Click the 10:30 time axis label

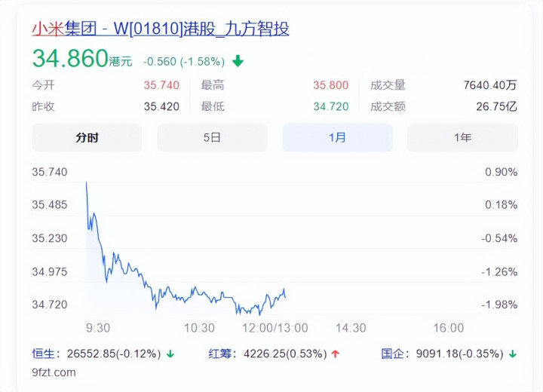(199, 328)
